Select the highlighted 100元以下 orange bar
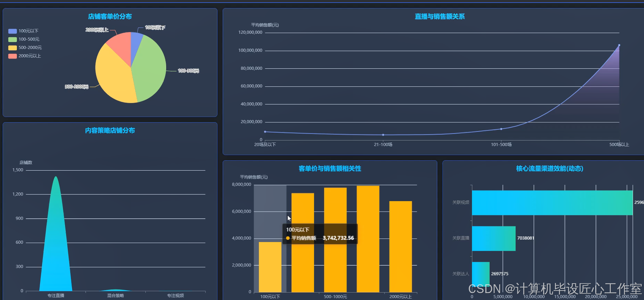The height and width of the screenshot is (300, 644). 270,267
